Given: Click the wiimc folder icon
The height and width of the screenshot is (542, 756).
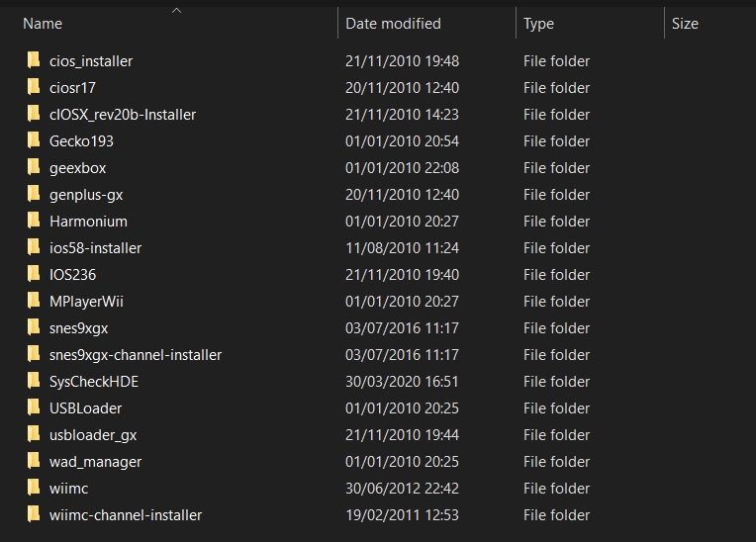Looking at the screenshot, I should point(34,488).
